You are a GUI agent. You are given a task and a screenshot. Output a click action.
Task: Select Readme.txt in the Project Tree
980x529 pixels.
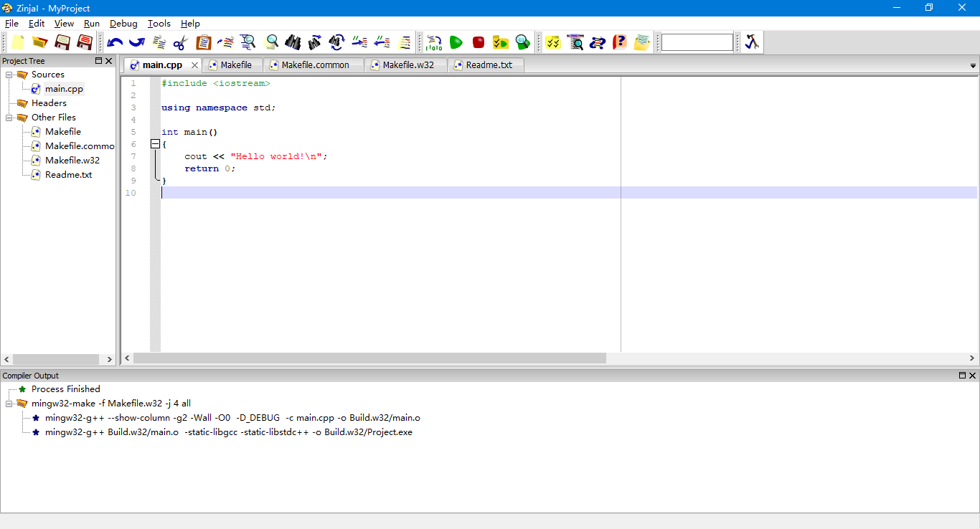[69, 174]
